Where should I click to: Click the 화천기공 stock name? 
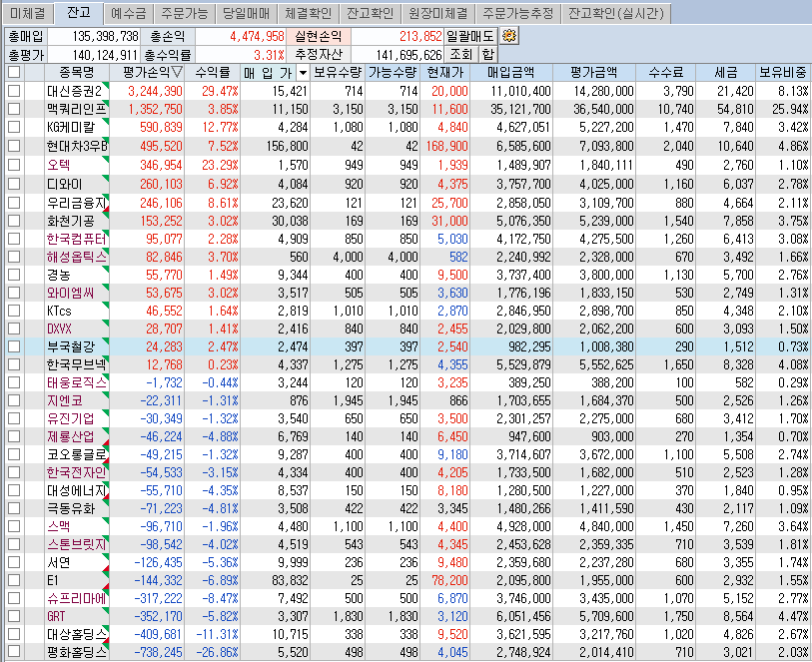coord(71,221)
